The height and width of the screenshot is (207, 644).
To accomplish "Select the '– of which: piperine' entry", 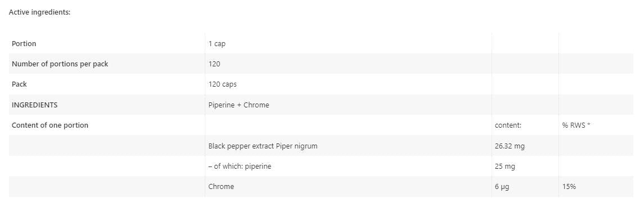I will pos(240,166).
